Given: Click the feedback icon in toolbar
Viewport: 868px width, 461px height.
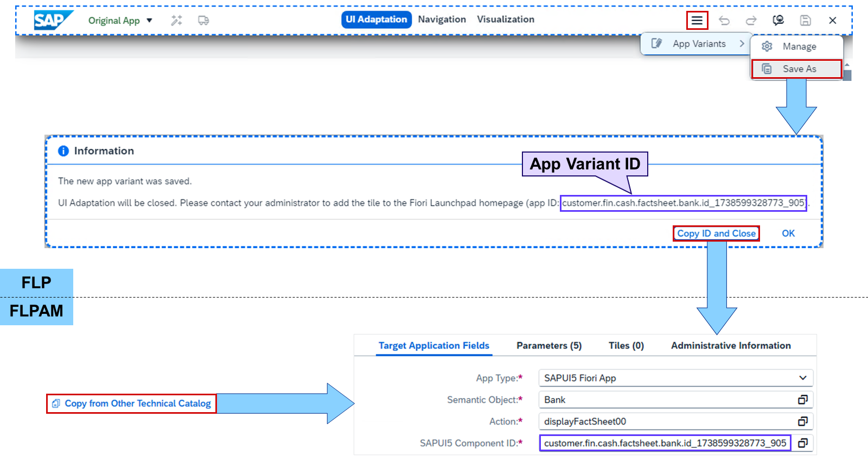Looking at the screenshot, I should [778, 21].
